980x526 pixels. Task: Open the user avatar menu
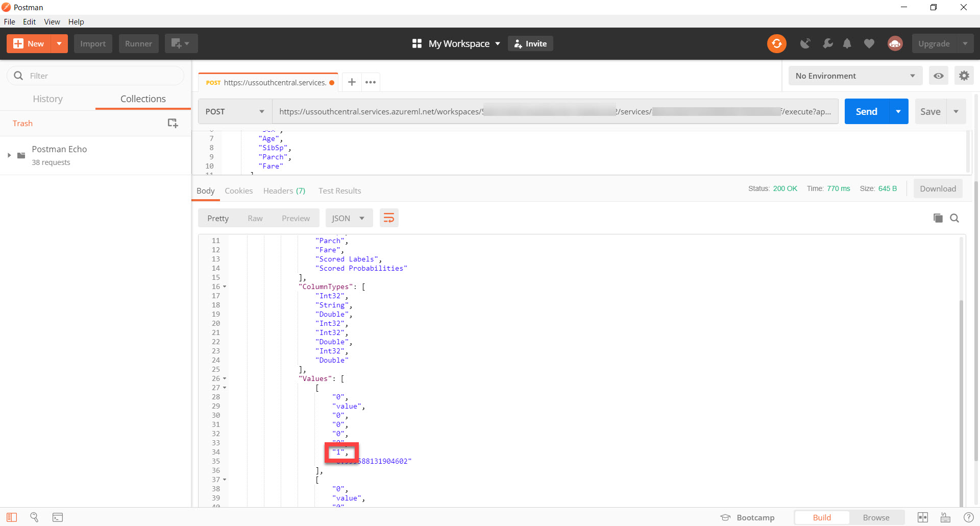[895, 44]
